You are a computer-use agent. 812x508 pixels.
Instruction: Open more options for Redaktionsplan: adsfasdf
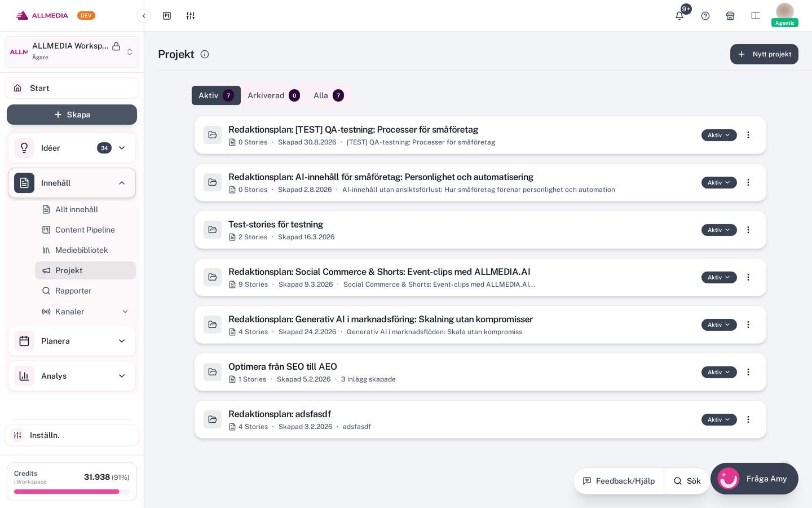[x=748, y=419]
